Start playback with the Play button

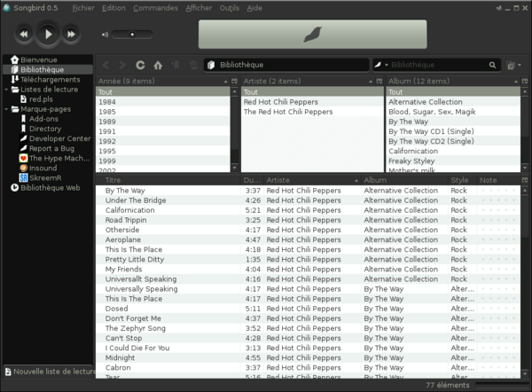(x=48, y=34)
